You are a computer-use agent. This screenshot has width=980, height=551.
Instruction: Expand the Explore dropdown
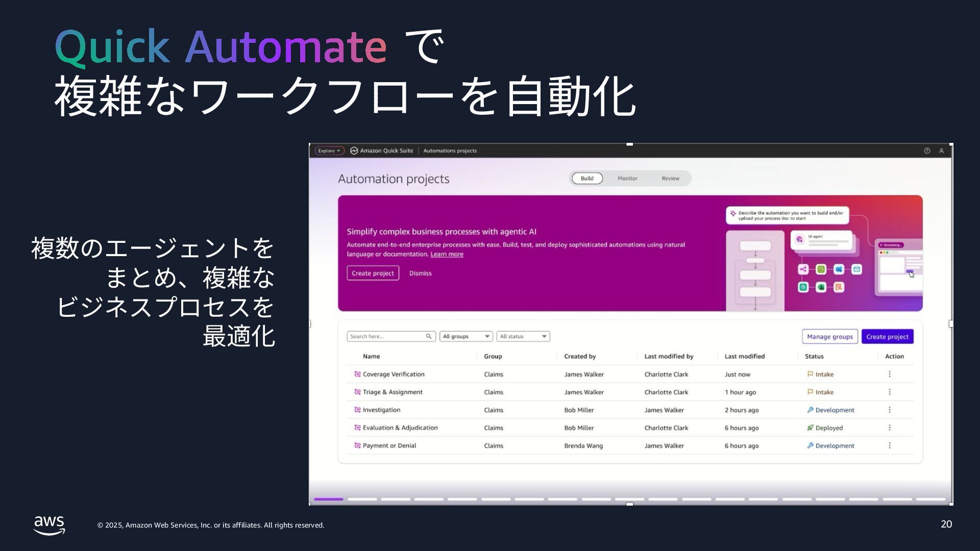pos(329,151)
